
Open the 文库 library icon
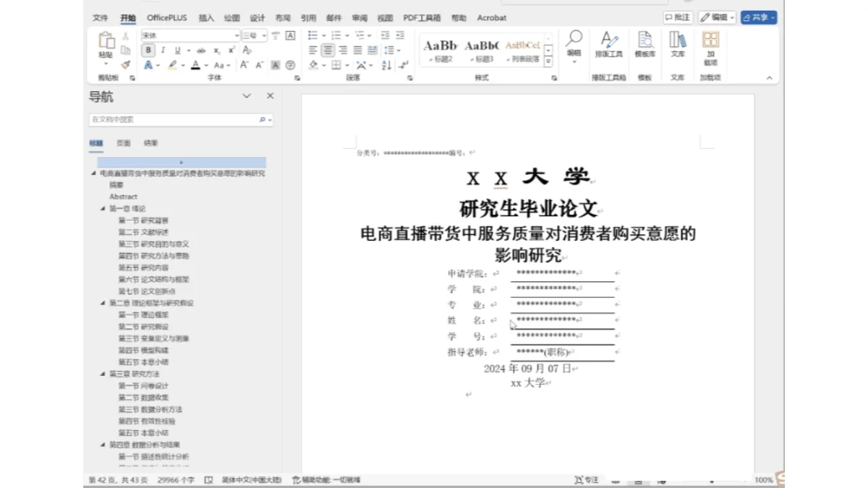click(677, 46)
